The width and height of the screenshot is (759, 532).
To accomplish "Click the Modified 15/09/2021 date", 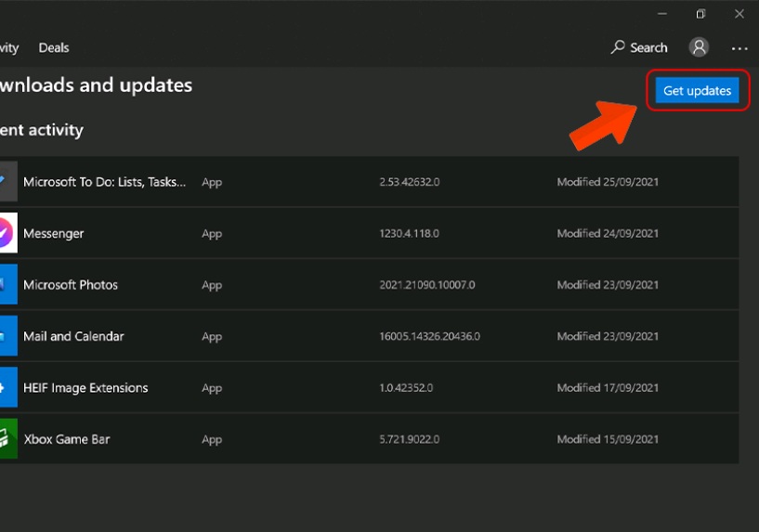I will pos(608,439).
